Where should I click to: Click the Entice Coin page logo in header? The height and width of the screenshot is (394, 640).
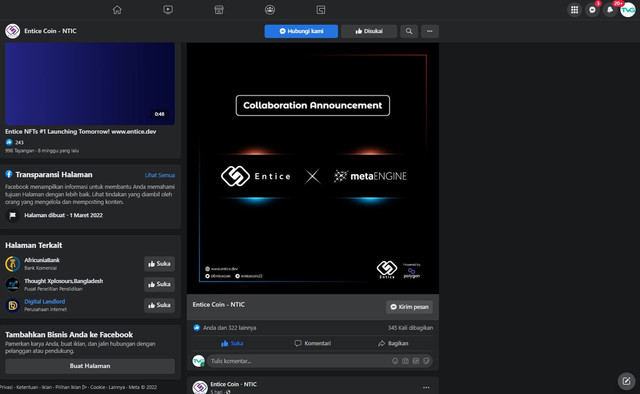[13, 31]
